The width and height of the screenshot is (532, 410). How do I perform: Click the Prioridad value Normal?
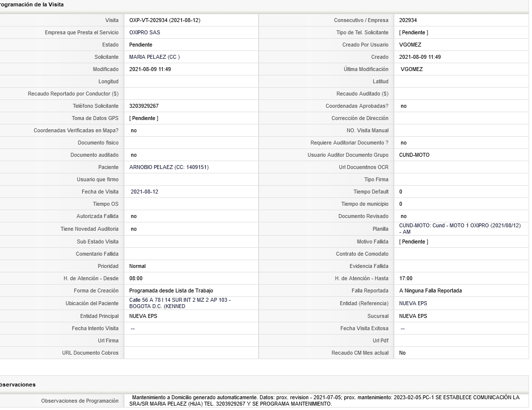click(138, 266)
